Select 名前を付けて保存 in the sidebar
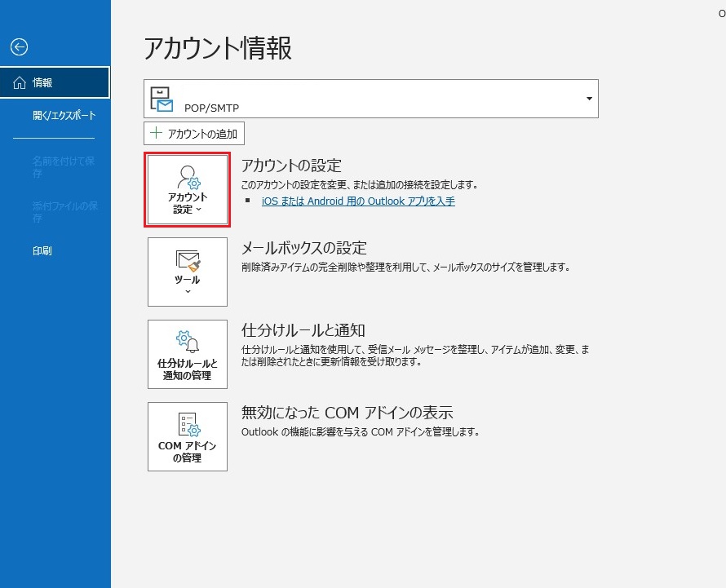 pos(64,167)
